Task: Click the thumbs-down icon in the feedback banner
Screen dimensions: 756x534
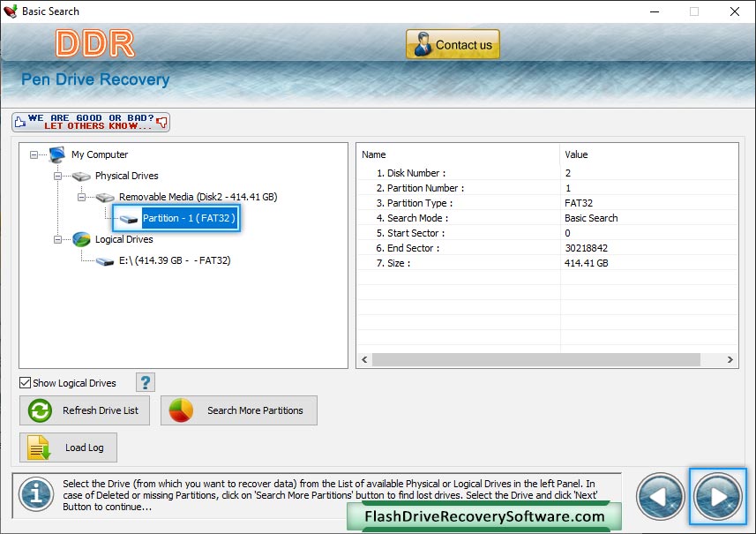Action: click(x=162, y=122)
